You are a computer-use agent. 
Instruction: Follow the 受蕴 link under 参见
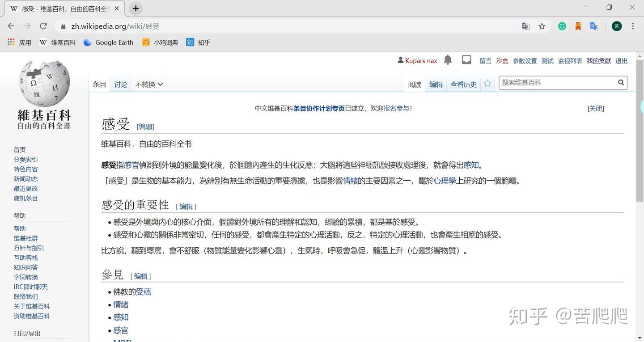click(x=144, y=291)
